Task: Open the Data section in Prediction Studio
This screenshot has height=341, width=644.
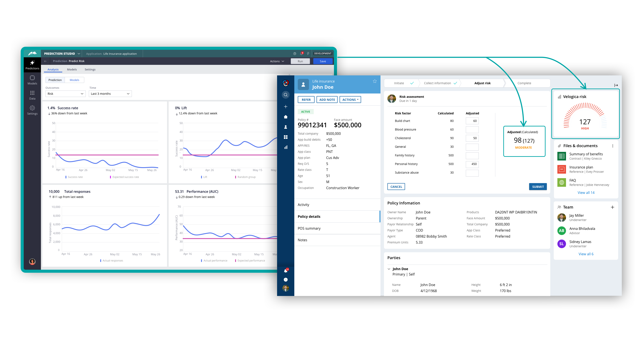Action: coord(32,95)
